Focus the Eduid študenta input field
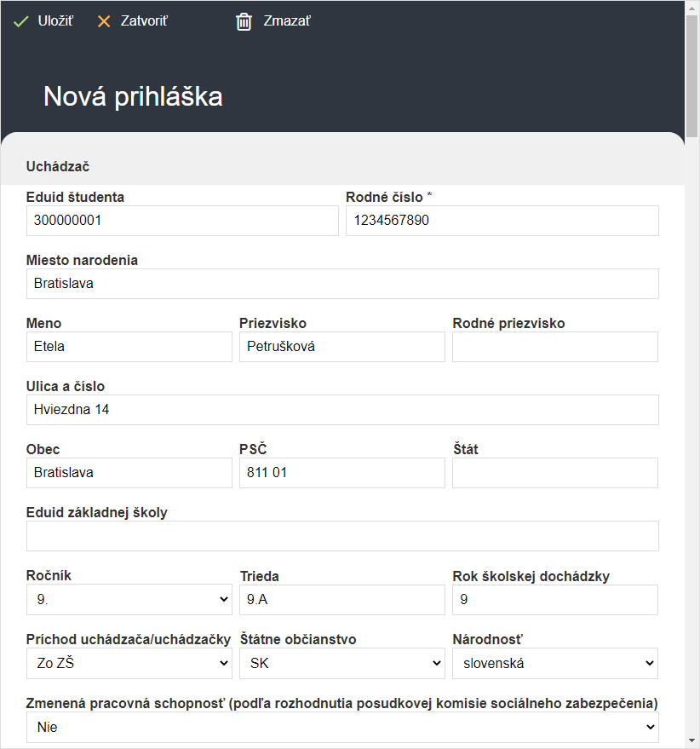 (182, 221)
